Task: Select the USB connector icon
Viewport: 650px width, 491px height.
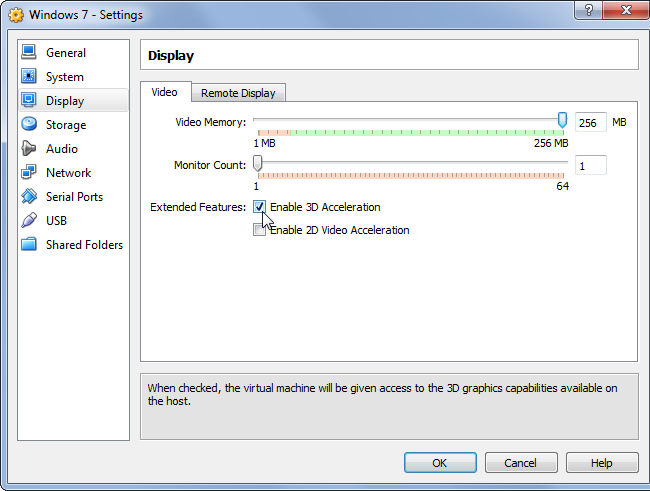Action: [x=28, y=220]
